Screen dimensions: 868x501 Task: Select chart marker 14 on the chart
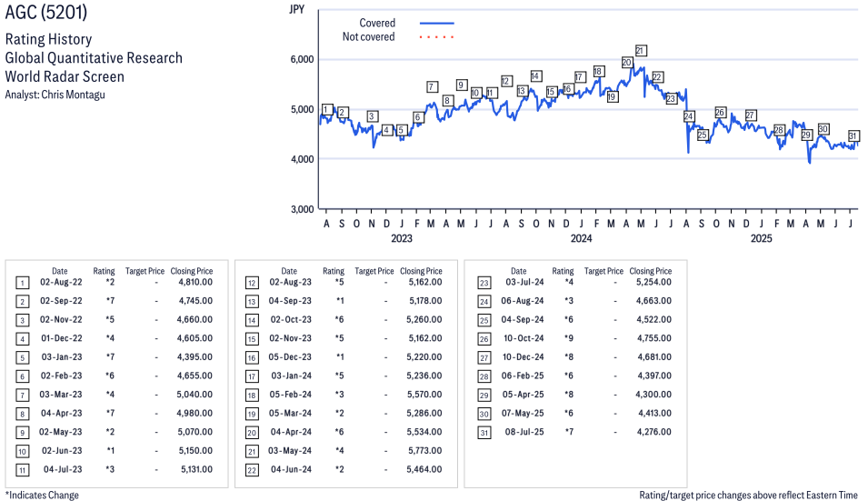tap(535, 76)
